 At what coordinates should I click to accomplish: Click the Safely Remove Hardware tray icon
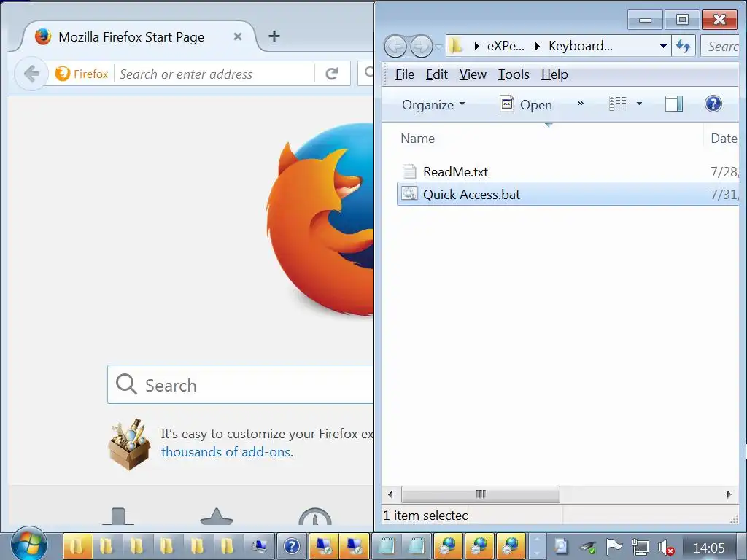click(x=589, y=547)
